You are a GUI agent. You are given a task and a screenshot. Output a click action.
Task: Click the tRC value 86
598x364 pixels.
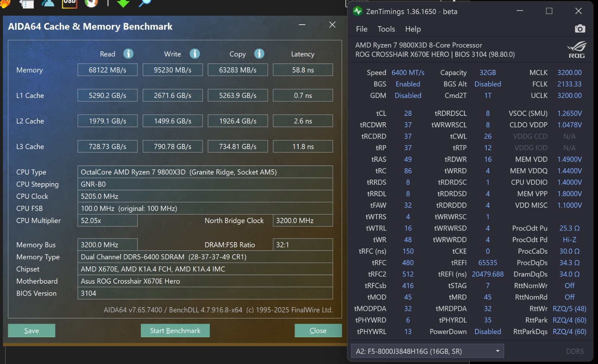[408, 171]
